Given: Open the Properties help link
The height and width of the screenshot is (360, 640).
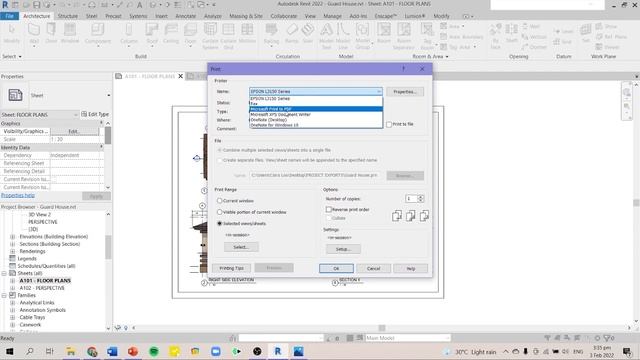Looking at the screenshot, I should [18, 196].
